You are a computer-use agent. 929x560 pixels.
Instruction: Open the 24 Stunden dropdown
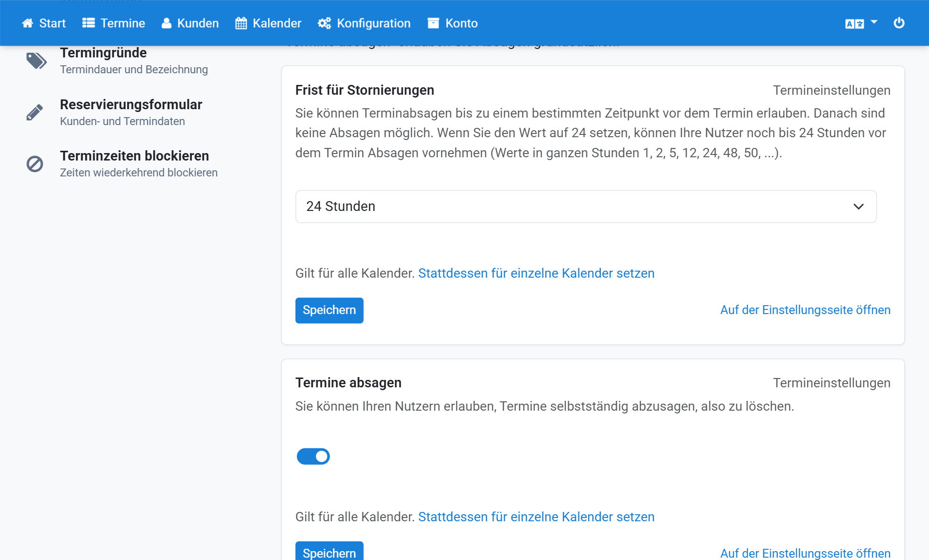pyautogui.click(x=586, y=206)
